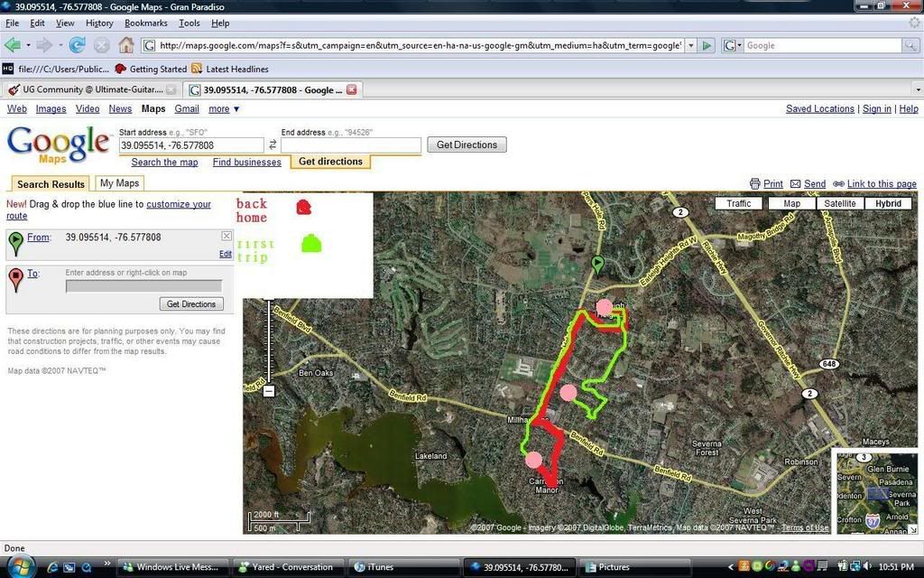Viewport: 924px width, 578px height.
Task: Click the Sign in link
Action: point(877,108)
